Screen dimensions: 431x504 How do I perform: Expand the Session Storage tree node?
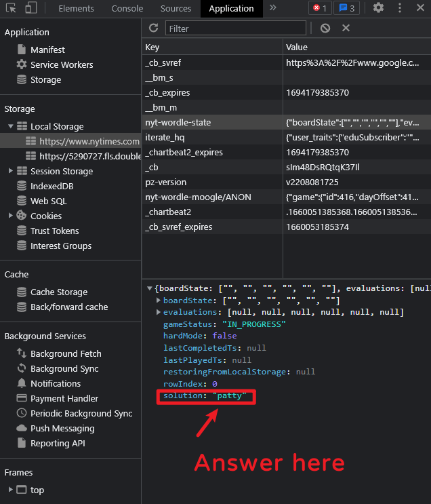[x=11, y=171]
